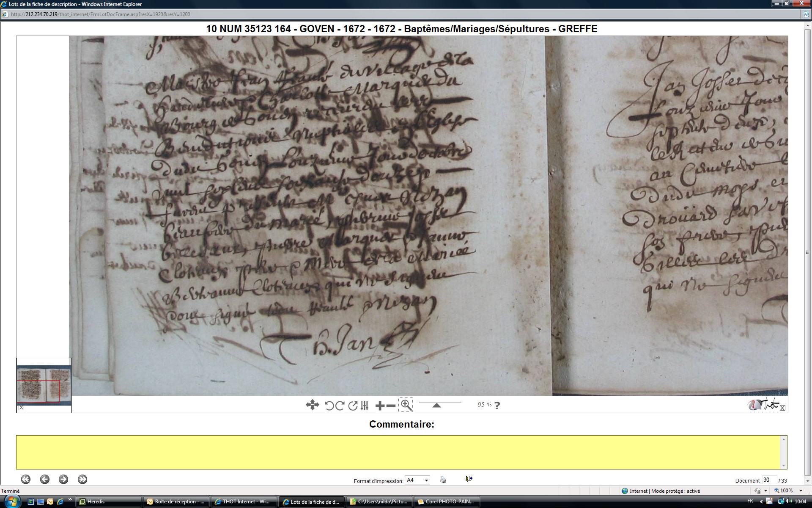
Task: Select the pan/move image tool
Action: coord(312,405)
